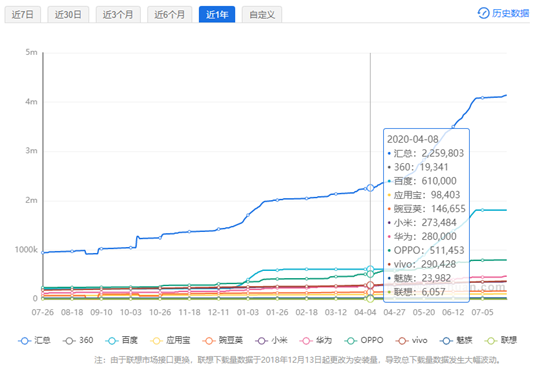This screenshot has height=370, width=553.
Task: Click the 历史数据 clock icon
Action: pyautogui.click(x=483, y=13)
